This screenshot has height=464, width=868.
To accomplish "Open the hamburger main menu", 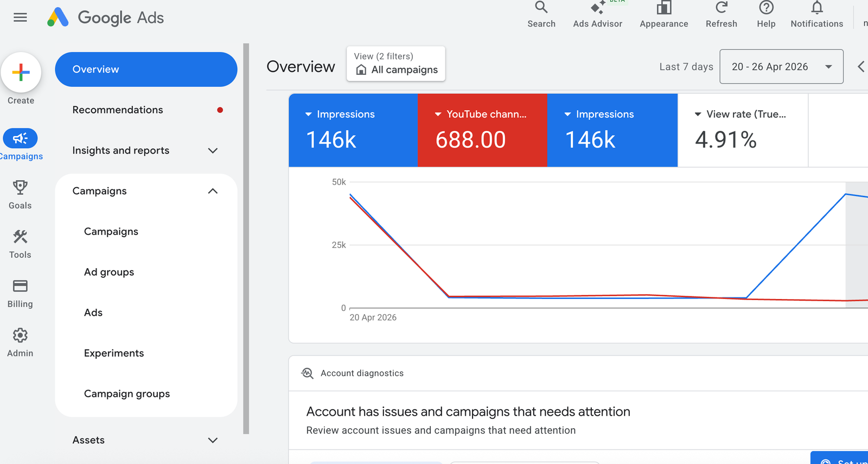I will (x=20, y=17).
